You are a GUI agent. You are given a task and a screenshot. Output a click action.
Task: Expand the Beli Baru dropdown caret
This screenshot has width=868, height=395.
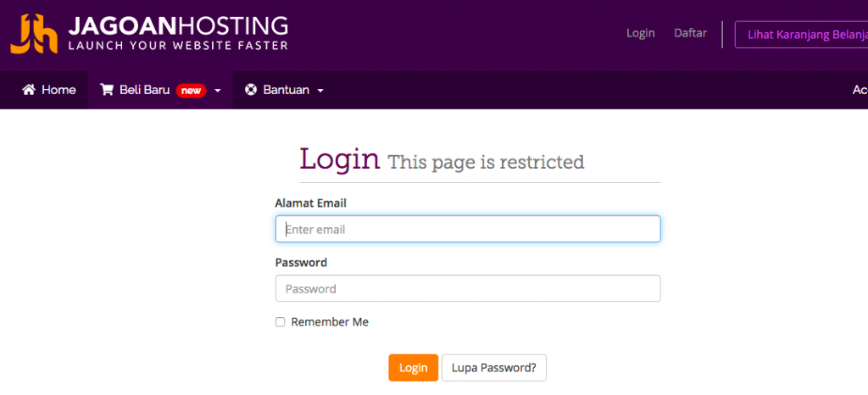[218, 91]
